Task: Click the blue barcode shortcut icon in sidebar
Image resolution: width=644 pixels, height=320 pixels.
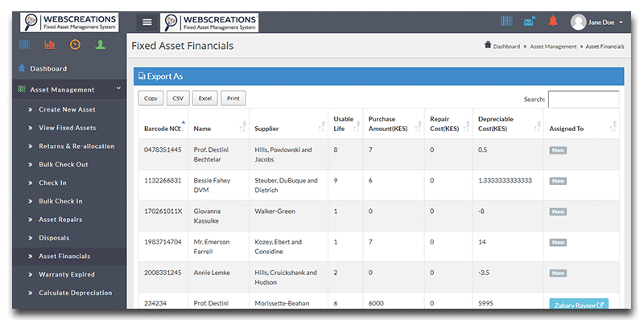Action: (25, 45)
